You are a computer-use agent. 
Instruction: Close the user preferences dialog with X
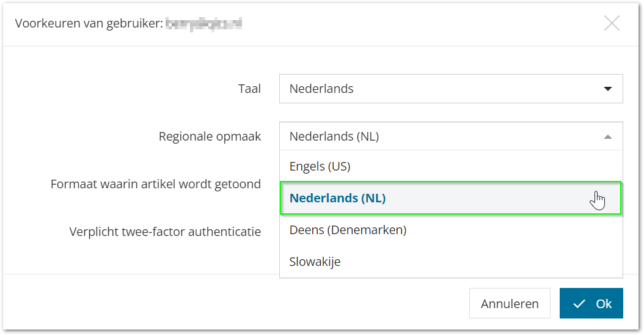coord(612,23)
